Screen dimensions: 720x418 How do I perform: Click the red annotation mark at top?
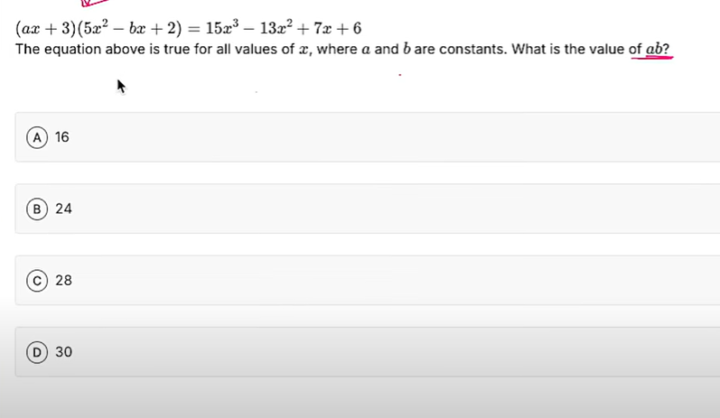point(90,3)
